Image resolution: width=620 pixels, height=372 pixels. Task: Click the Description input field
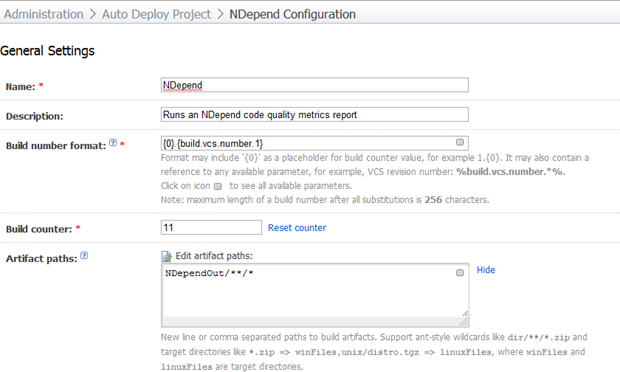pos(314,115)
